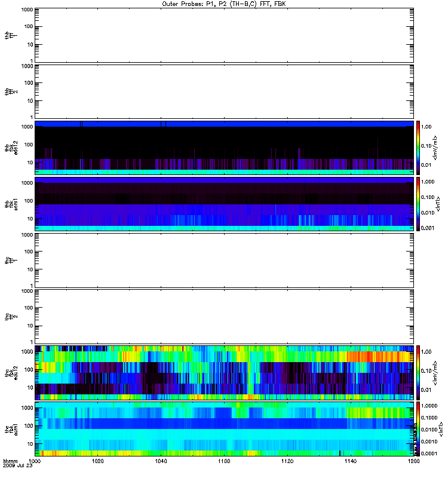Click the "1.000" value on thb scm1 color bar
The width and height of the screenshot is (448, 478).
428,182
